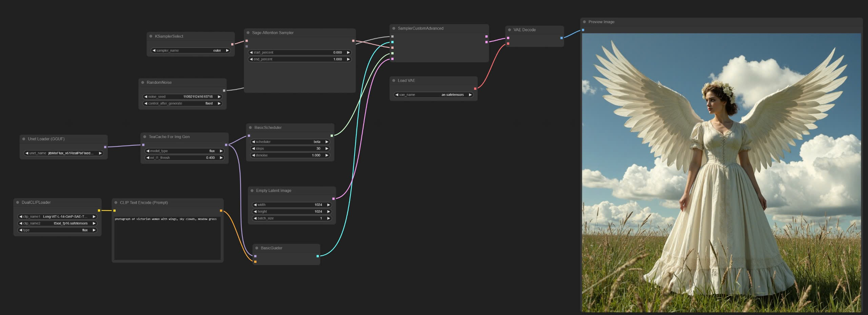
Task: Click the purple output port on Unet Loader
Action: [x=105, y=147]
